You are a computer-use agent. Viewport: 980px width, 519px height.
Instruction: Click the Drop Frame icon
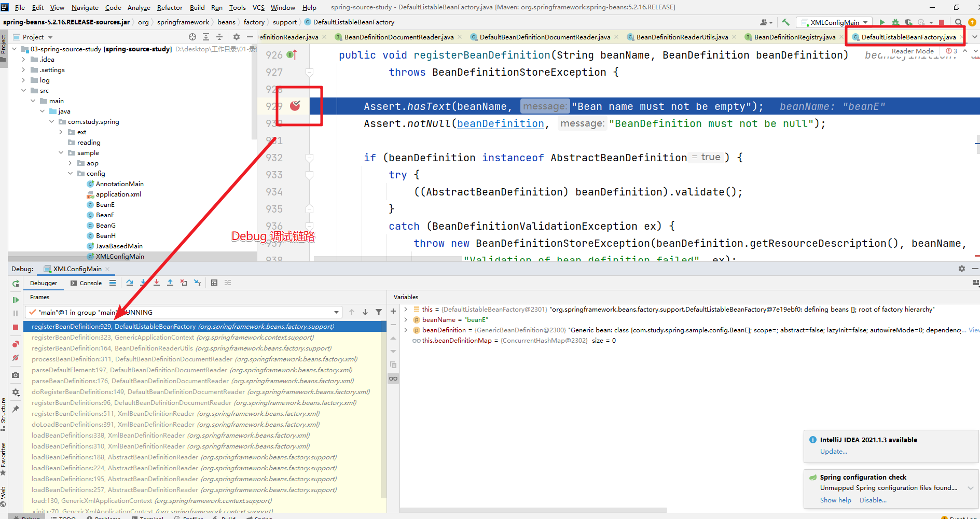click(184, 283)
